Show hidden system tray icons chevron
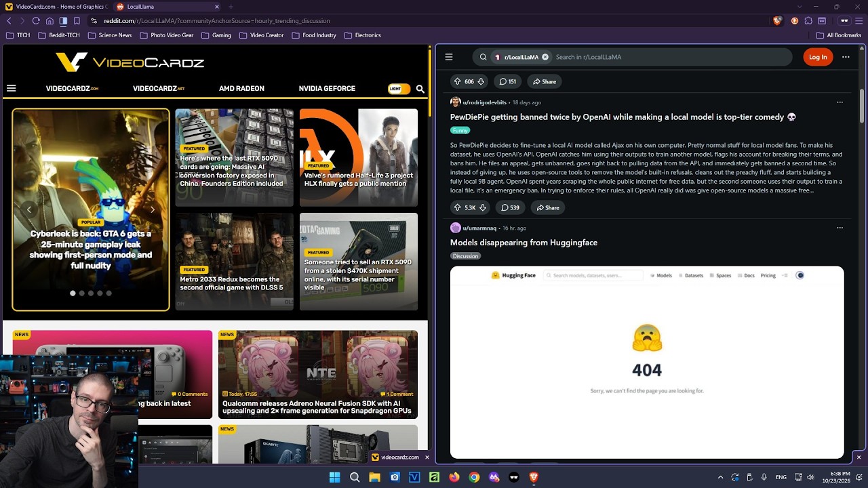 coord(720,477)
